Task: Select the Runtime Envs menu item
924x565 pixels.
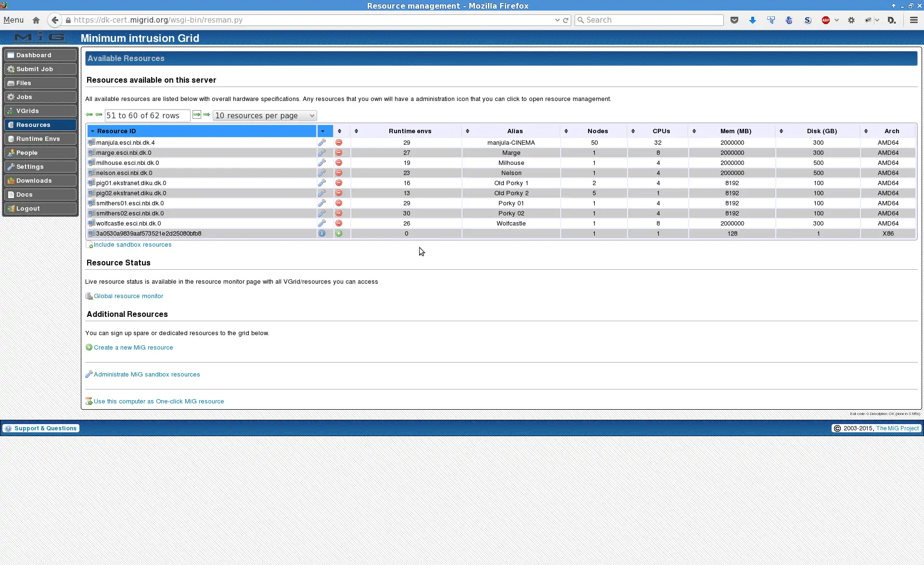Action: [x=38, y=138]
